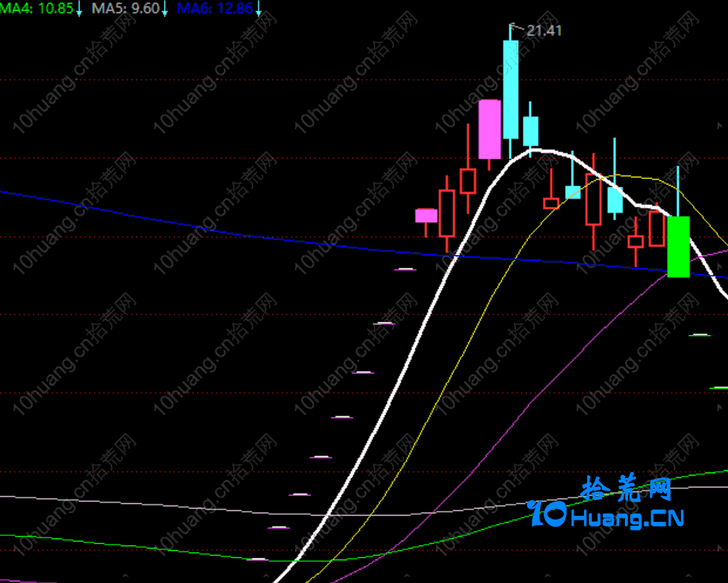This screenshot has width=728, height=583.
Task: Select the small magenta candlestick starting the rally
Action: (x=426, y=215)
